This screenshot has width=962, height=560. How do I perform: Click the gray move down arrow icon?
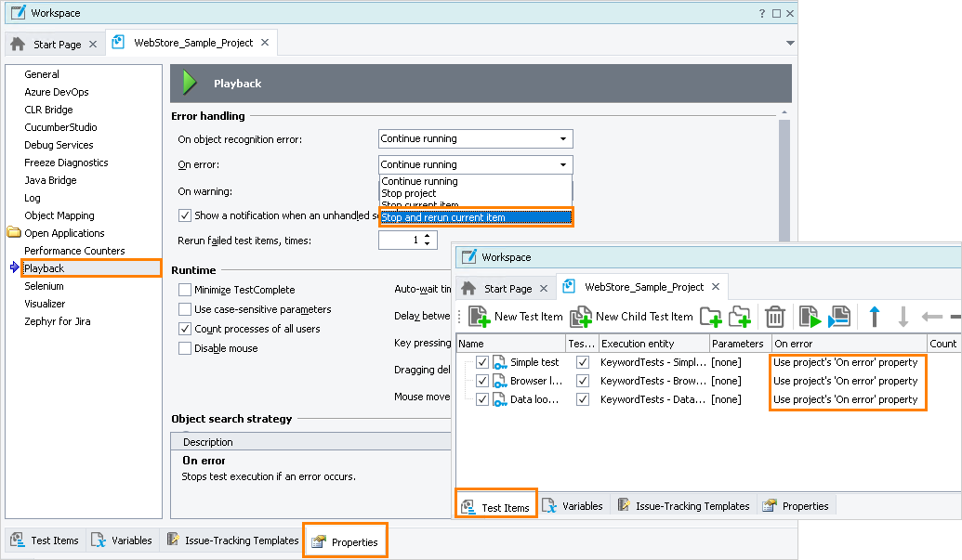[902, 317]
